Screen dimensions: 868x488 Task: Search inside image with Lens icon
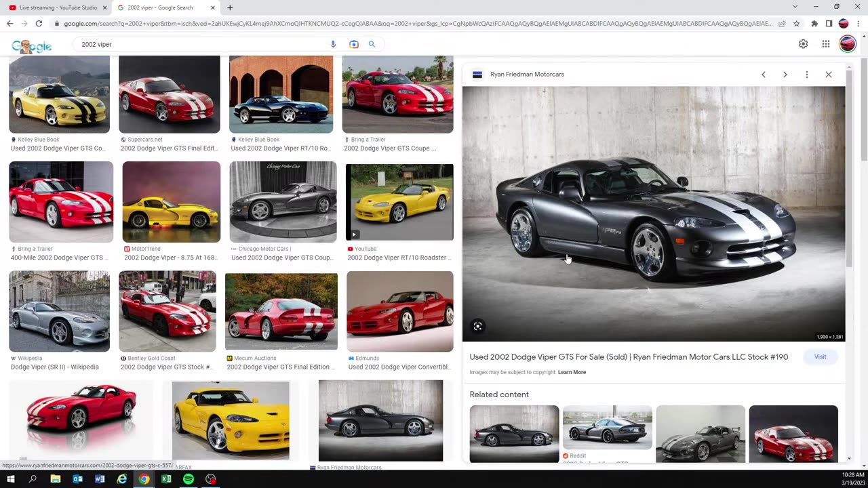pyautogui.click(x=478, y=327)
